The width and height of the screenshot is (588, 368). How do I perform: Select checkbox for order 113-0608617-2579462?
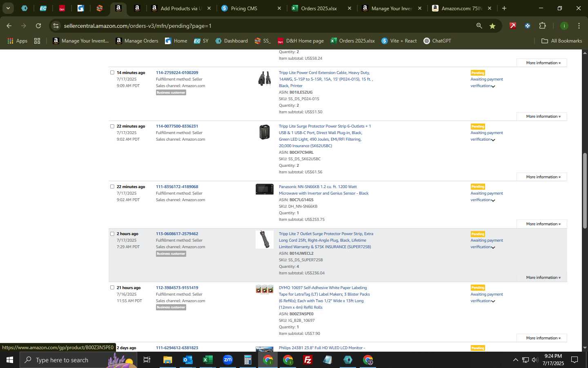112,234
